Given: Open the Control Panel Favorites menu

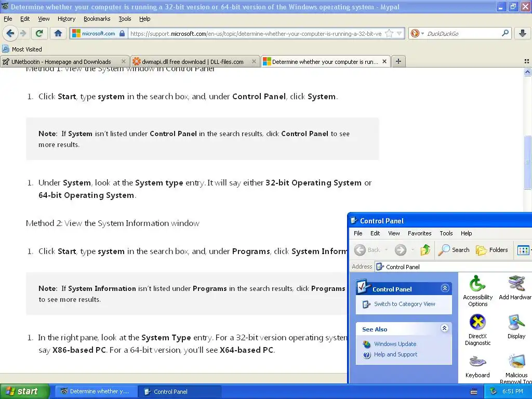Looking at the screenshot, I should (419, 233).
